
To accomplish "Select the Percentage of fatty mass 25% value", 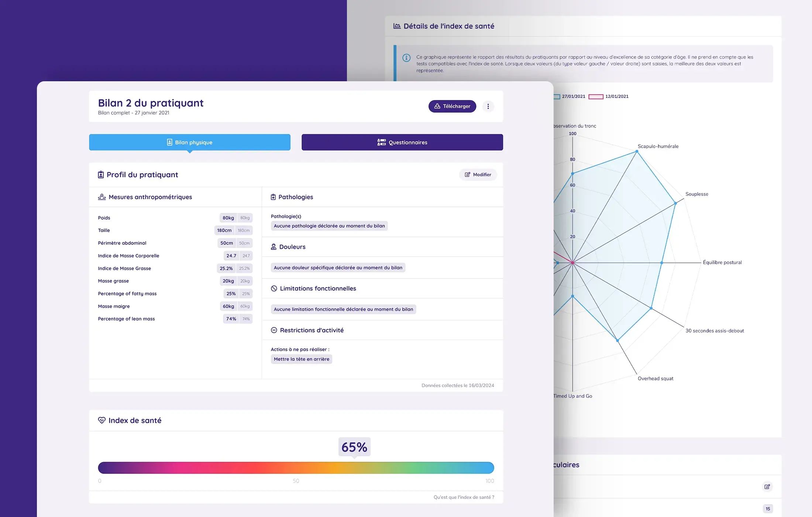I will tap(231, 294).
